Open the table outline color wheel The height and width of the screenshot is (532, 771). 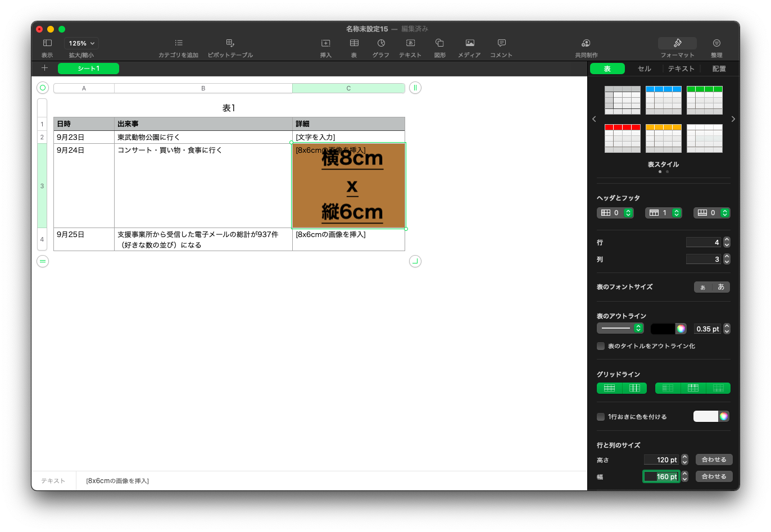click(681, 329)
